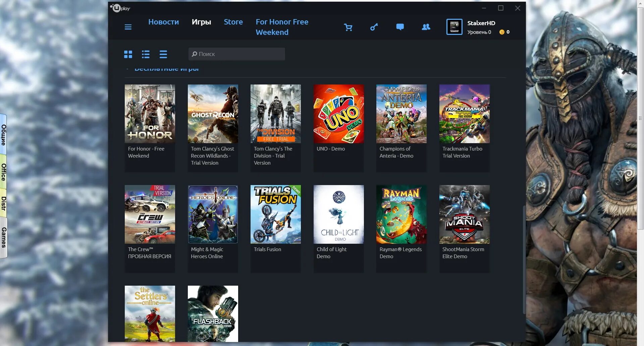Open the Office side tab
The width and height of the screenshot is (644, 346).
coord(4,172)
